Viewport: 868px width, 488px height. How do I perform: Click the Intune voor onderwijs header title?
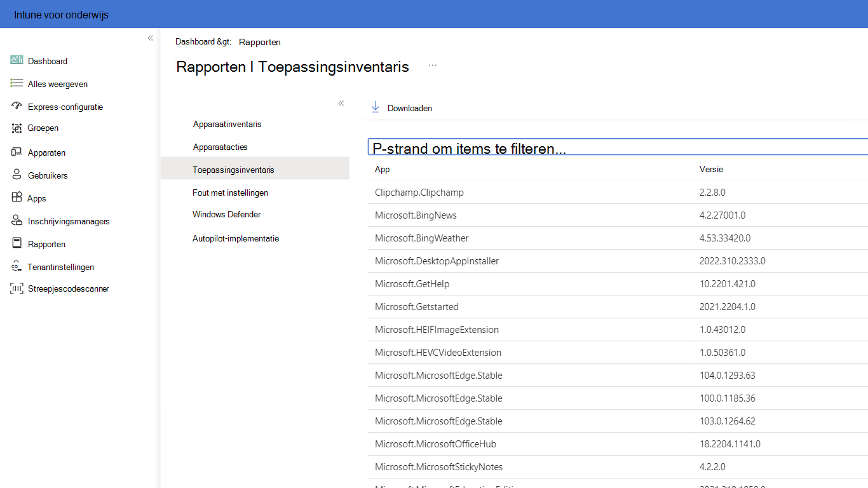pos(61,15)
